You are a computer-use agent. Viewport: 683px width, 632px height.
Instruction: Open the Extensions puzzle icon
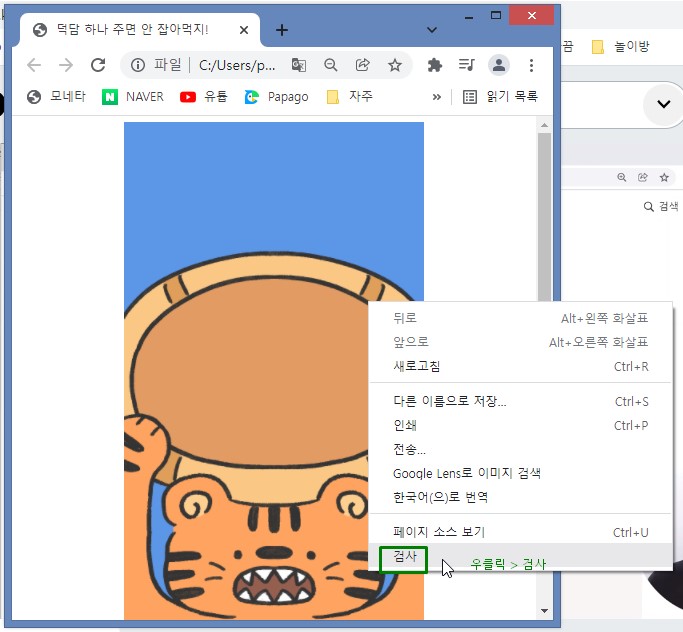click(435, 65)
